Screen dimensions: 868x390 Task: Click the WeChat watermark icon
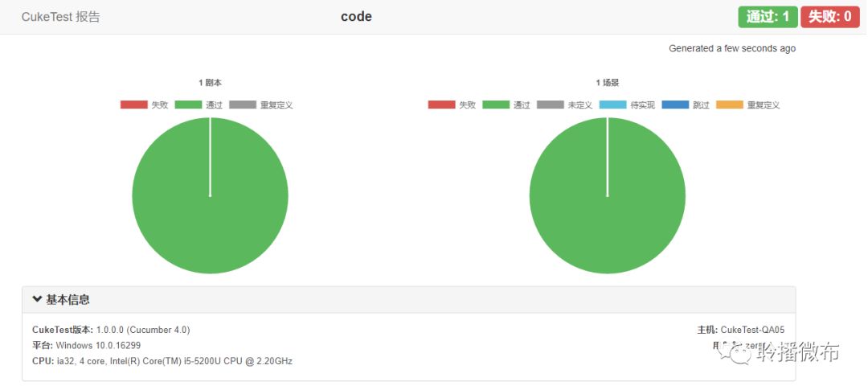[x=735, y=352]
